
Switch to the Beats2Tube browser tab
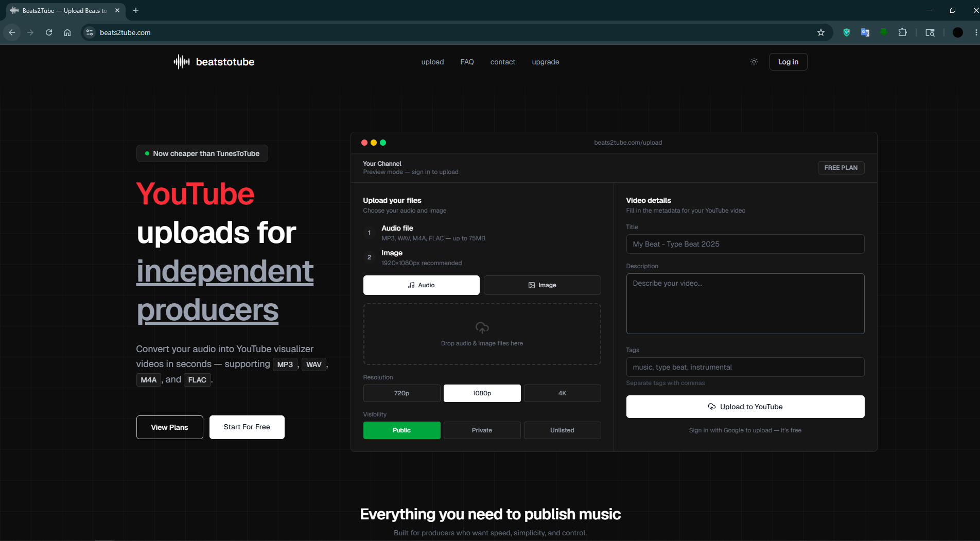(x=64, y=10)
